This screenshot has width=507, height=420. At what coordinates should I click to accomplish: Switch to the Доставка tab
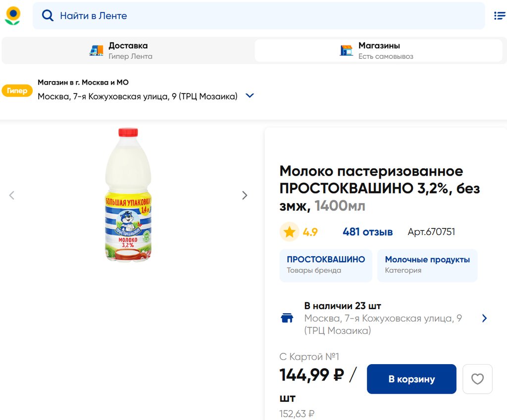[128, 50]
